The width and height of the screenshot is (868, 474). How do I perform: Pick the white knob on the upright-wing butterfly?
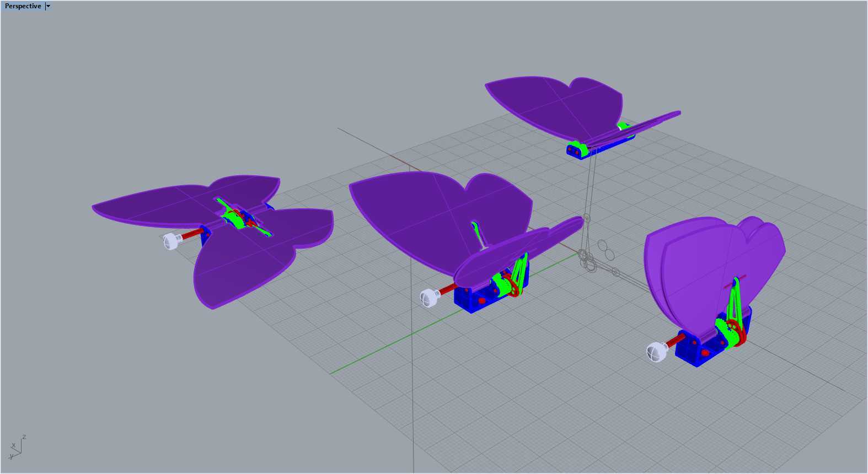point(656,352)
